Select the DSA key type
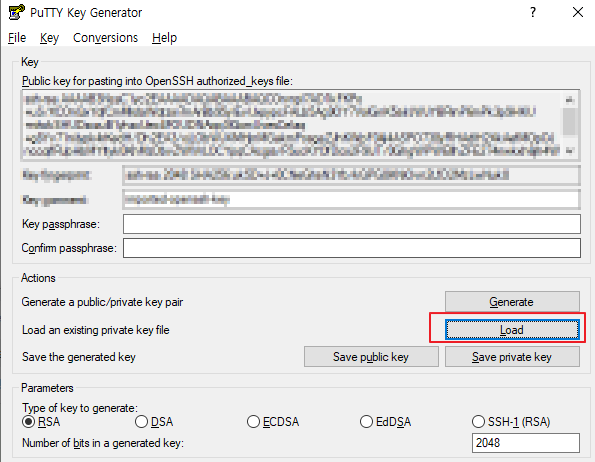 pos(154,422)
